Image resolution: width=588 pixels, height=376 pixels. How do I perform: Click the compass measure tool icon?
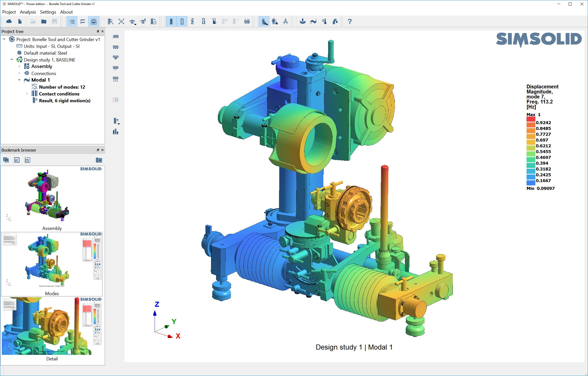click(x=285, y=21)
